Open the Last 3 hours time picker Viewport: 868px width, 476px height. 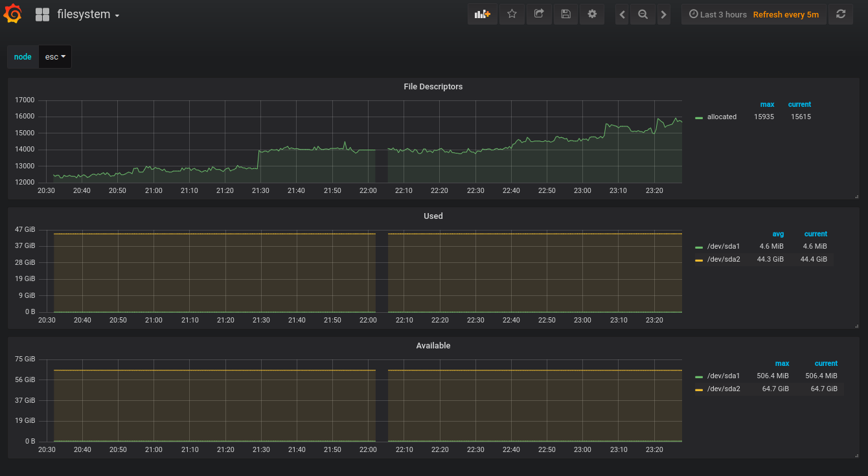pos(717,14)
